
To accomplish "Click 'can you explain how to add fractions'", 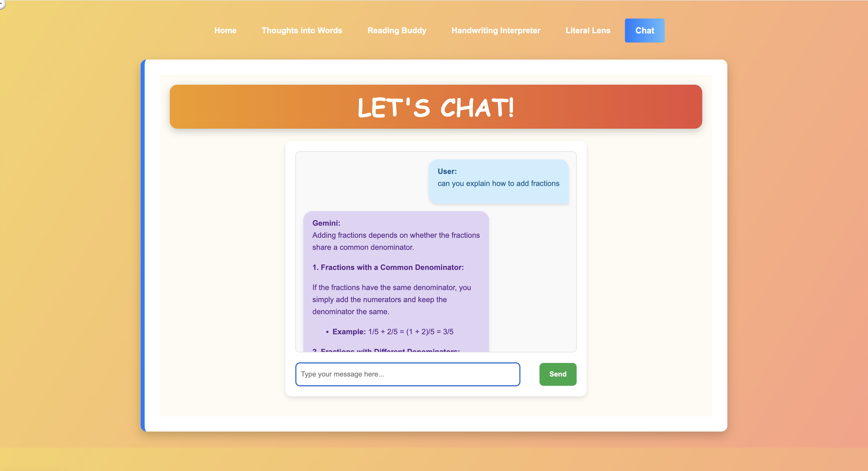I will pyautogui.click(x=498, y=183).
